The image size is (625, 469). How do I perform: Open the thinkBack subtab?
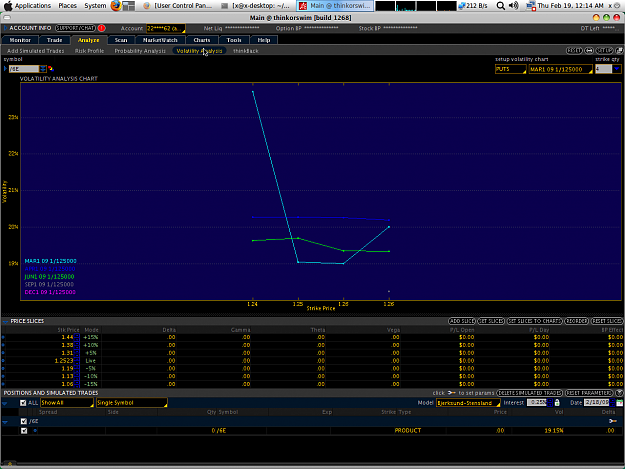[x=246, y=51]
